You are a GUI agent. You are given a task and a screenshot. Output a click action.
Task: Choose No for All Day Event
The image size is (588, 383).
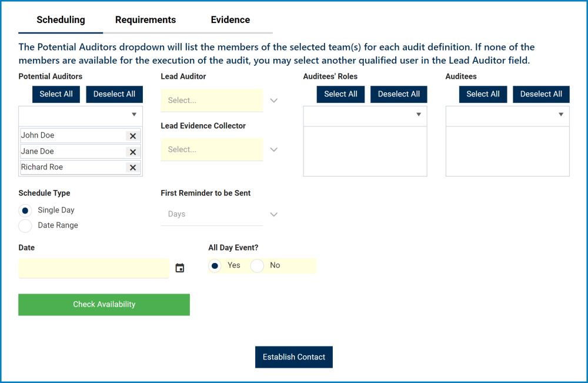pos(257,265)
